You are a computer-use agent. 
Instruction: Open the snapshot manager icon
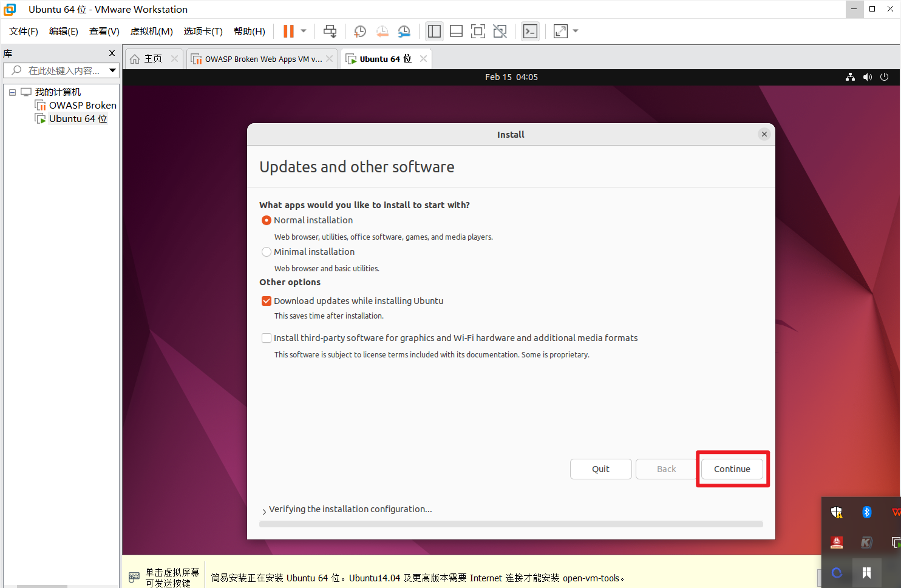point(404,31)
